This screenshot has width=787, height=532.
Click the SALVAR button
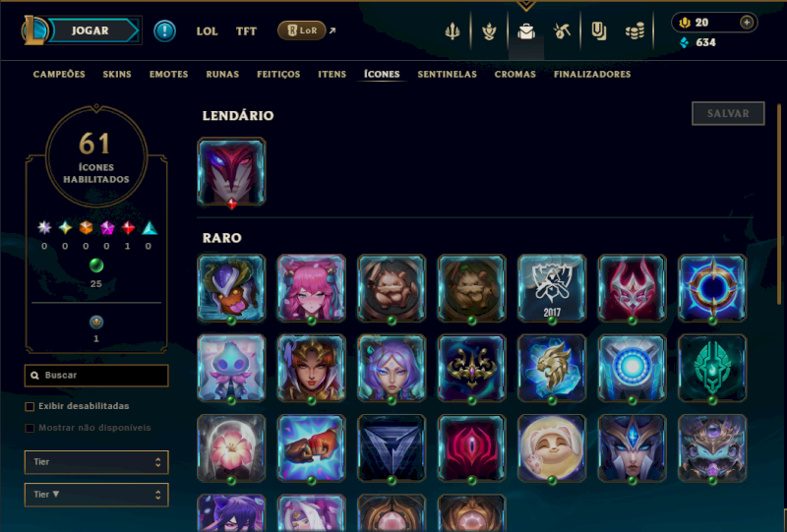tap(728, 113)
